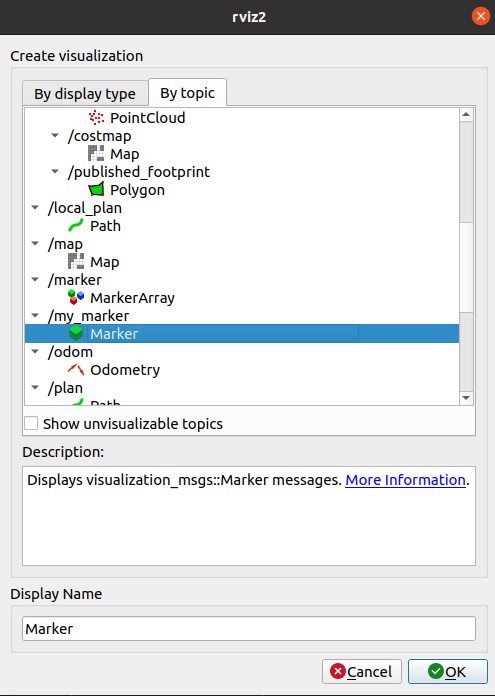Open the More Information link
Screen dimensions: 495x696
click(405, 480)
